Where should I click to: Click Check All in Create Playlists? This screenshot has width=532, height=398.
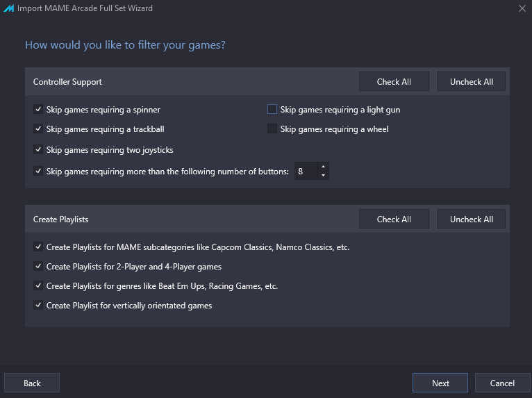point(394,219)
